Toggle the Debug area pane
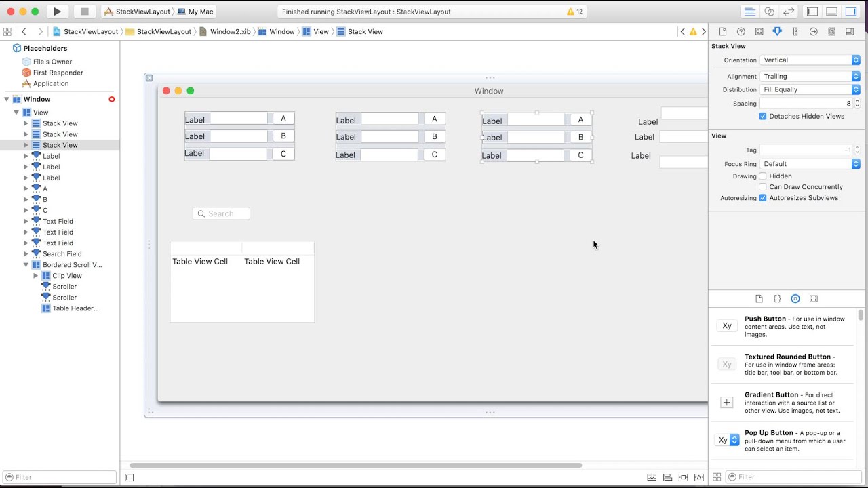The image size is (868, 488). point(831,12)
